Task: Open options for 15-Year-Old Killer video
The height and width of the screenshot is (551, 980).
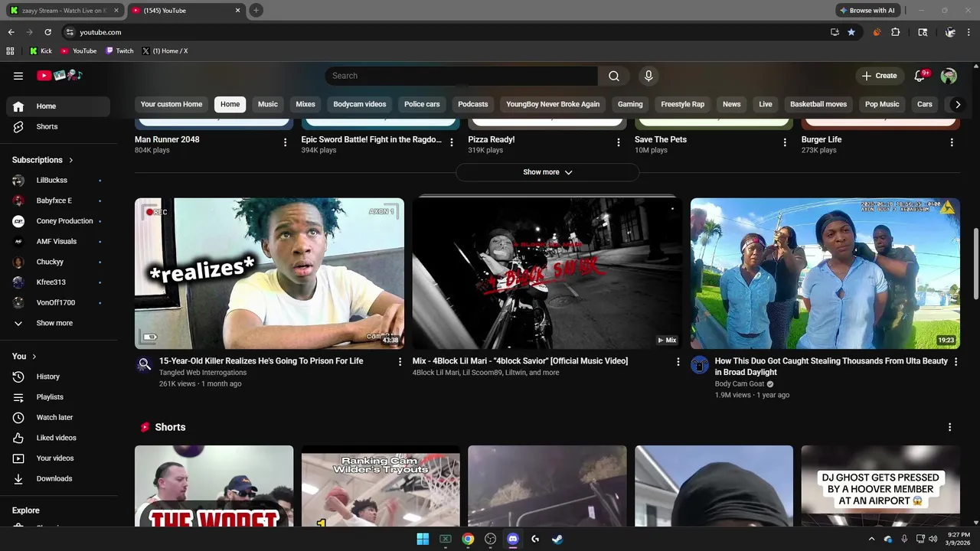Action: [x=400, y=361]
